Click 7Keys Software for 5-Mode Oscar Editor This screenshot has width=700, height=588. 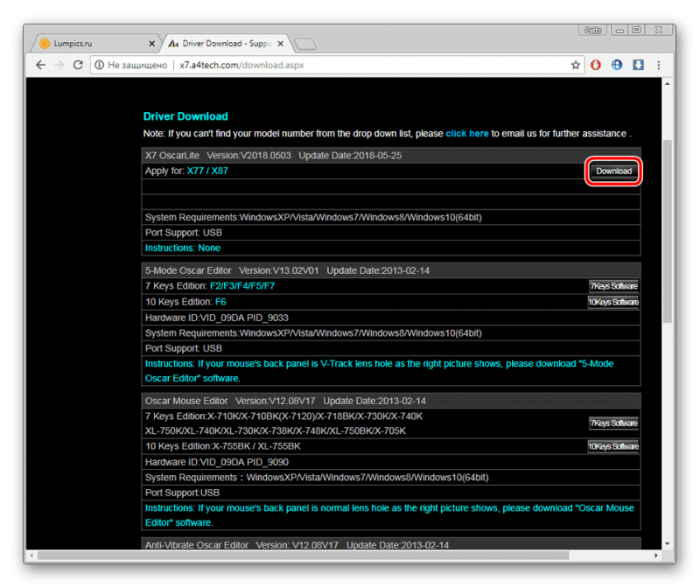pyautogui.click(x=613, y=286)
